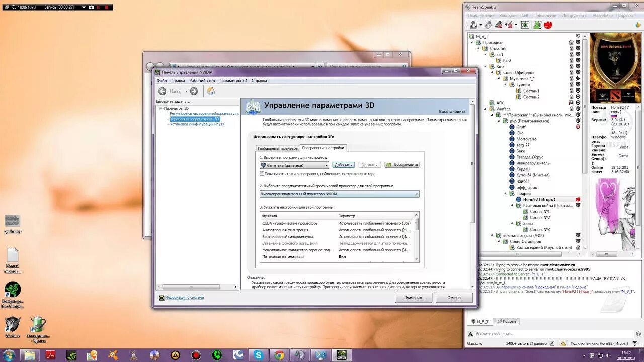Viewport: 644px width, 362px height.
Task: Open Windows Explorer from taskbar
Action: [x=30, y=355]
